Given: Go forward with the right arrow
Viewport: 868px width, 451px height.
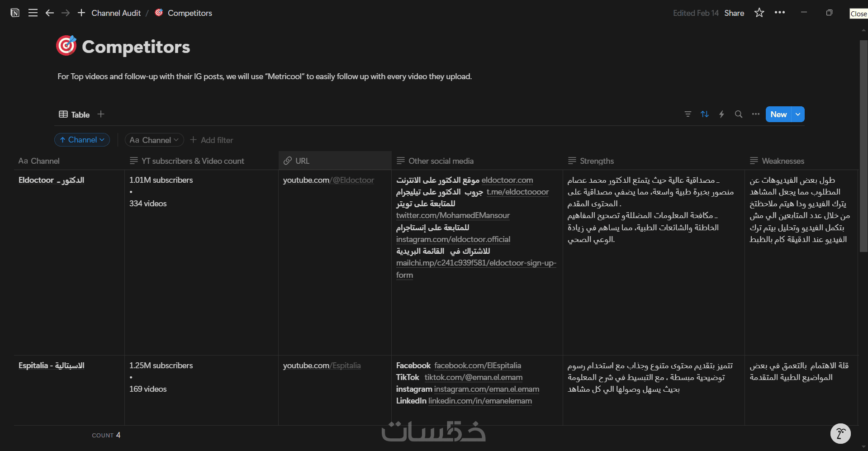Looking at the screenshot, I should click(x=66, y=13).
